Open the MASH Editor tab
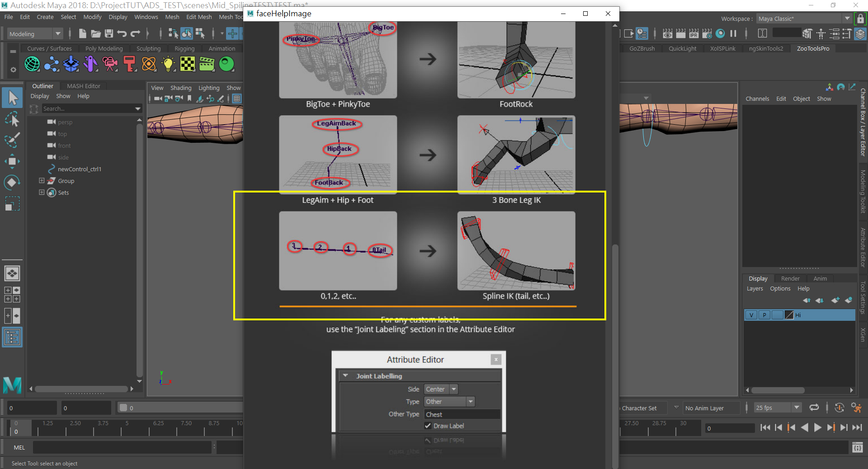 [84, 86]
